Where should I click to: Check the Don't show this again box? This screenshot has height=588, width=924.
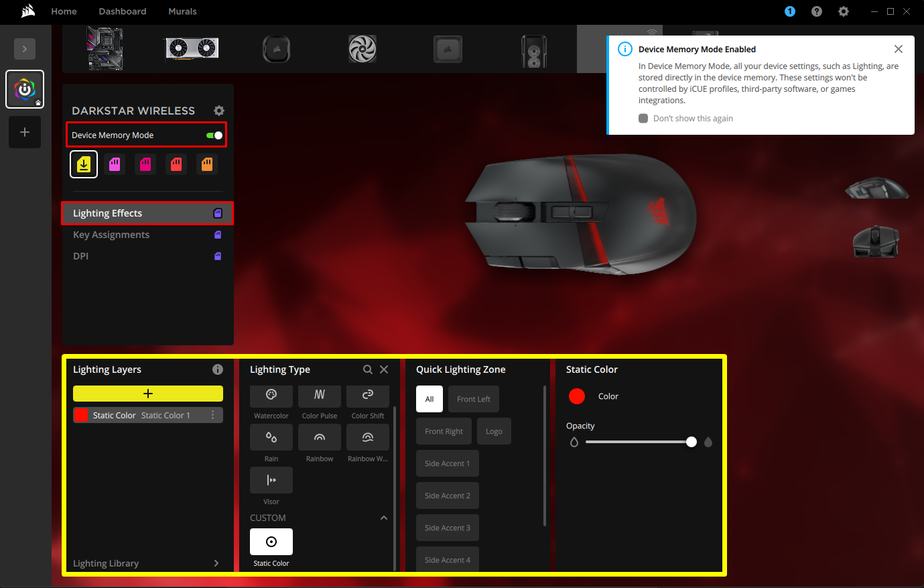(643, 118)
